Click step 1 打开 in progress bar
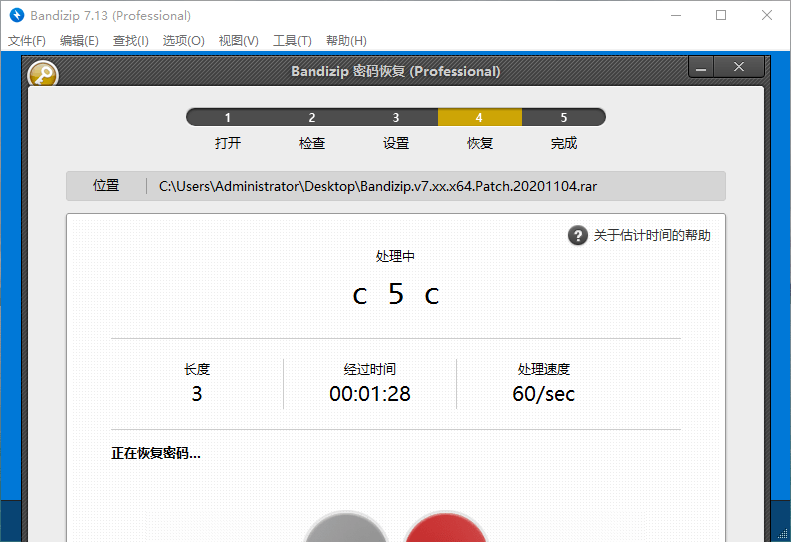 [228, 117]
